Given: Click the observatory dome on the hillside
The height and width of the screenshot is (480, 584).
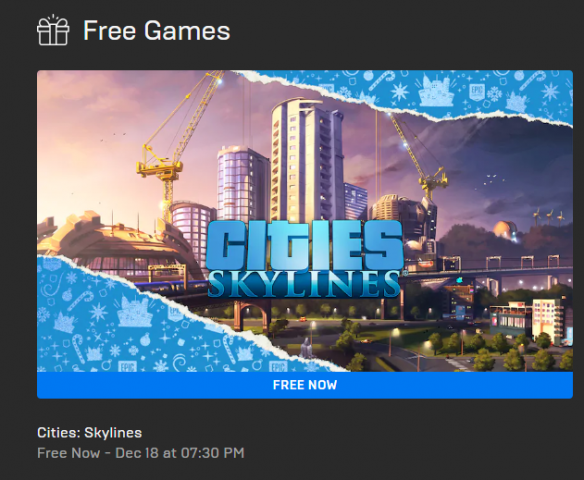Looking at the screenshot, I should (505, 230).
